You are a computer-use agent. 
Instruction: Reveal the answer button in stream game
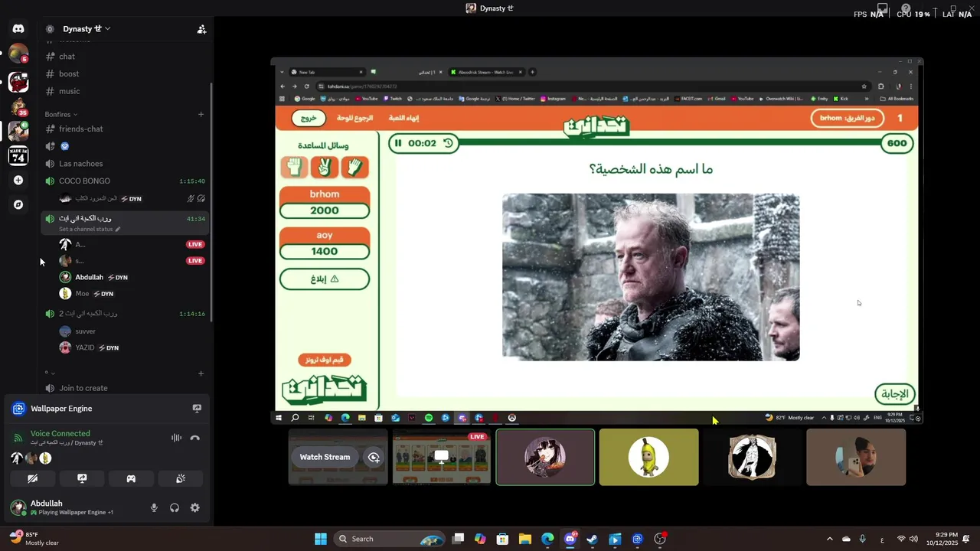coord(895,394)
